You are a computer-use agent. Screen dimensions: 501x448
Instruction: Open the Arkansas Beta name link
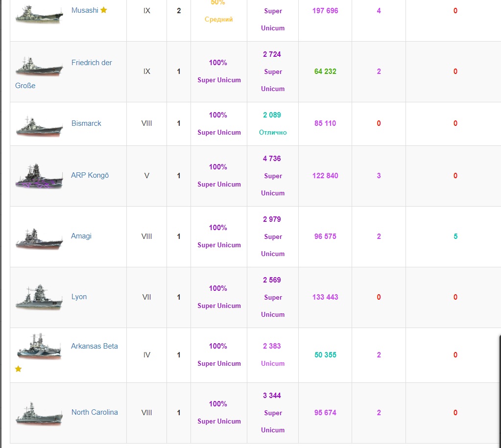click(94, 346)
